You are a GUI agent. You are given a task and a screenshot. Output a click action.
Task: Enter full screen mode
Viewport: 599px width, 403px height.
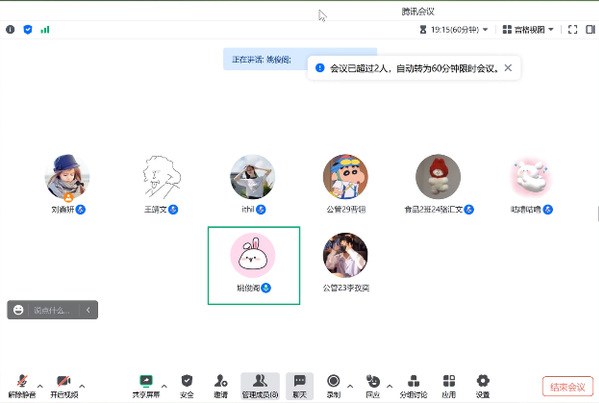573,29
